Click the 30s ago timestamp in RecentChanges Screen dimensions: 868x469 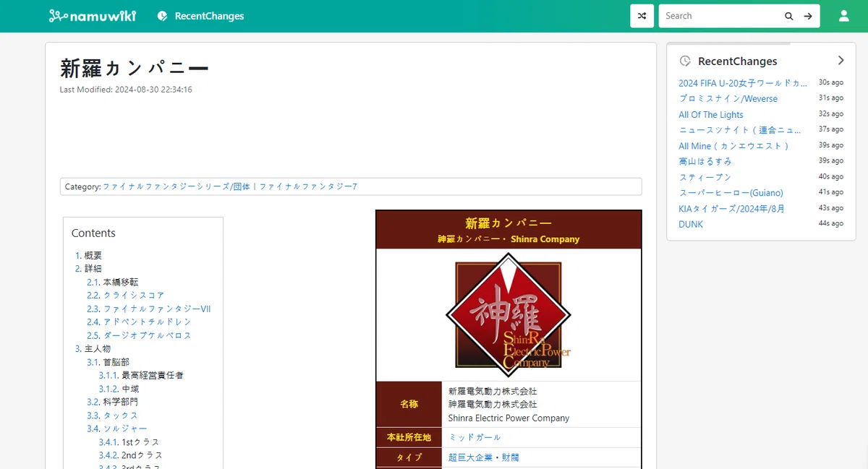831,82
